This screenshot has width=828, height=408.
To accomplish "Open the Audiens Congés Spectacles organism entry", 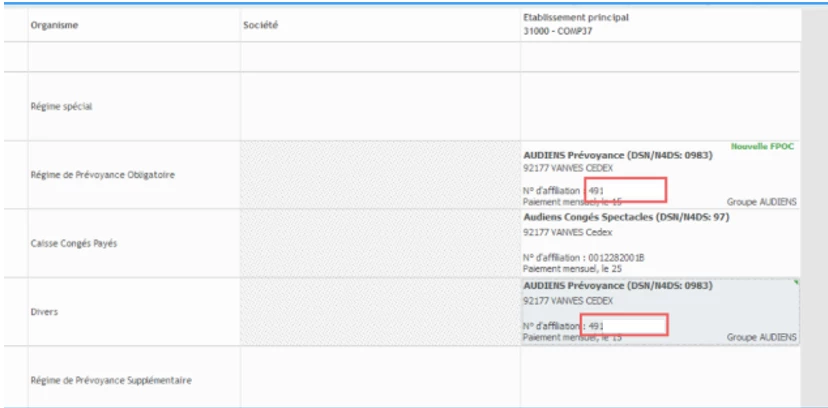I will pyautogui.click(x=626, y=217).
